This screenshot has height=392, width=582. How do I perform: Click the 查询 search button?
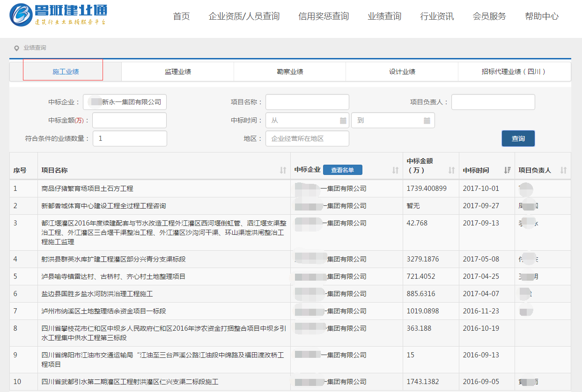click(518, 138)
